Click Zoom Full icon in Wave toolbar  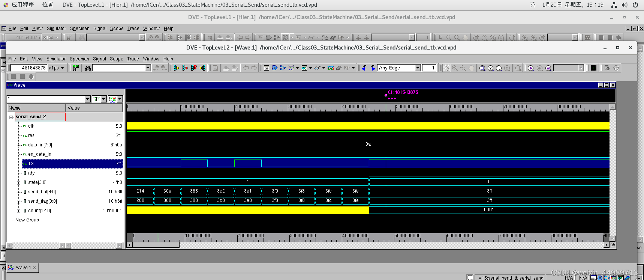click(x=482, y=68)
